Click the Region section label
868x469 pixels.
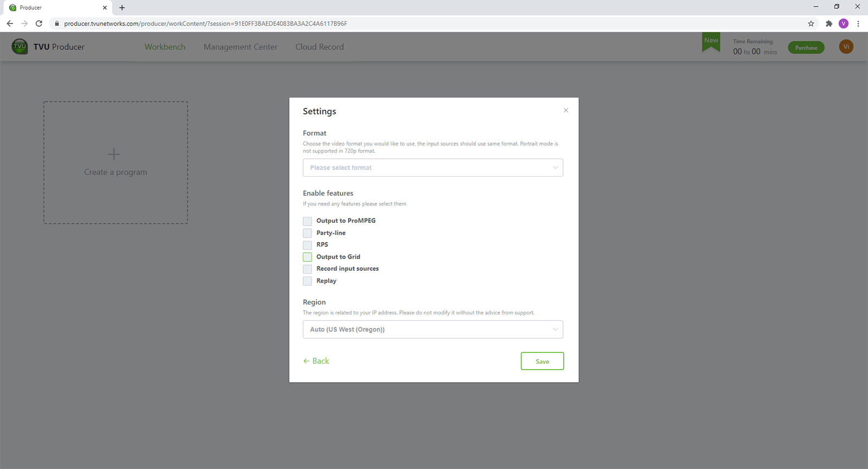pos(314,302)
